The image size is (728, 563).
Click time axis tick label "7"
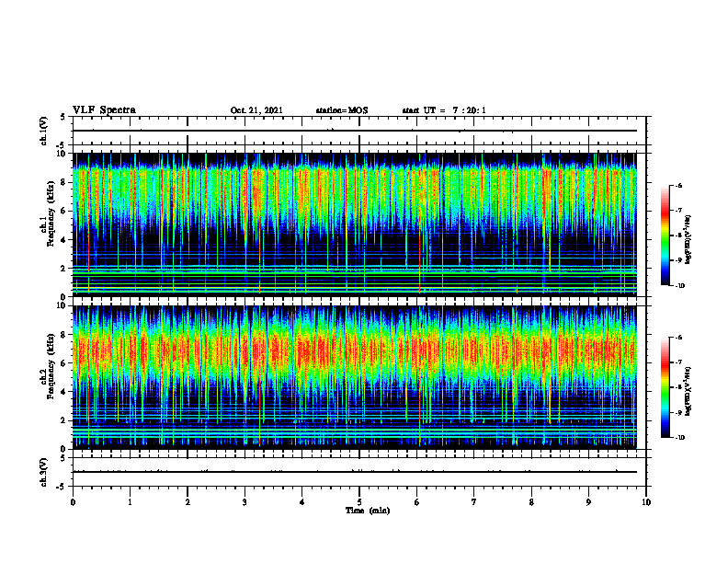point(474,502)
